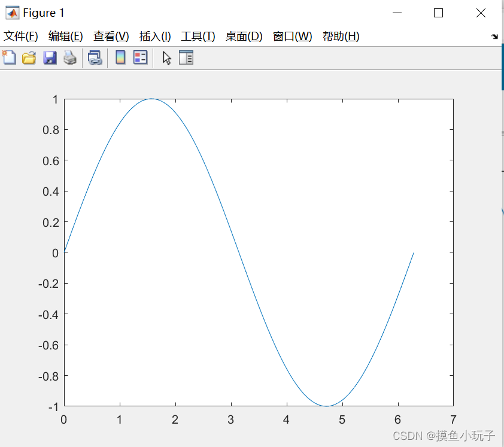Screen dimensions: 504x447
Task: Click the MATLAB logo in title bar
Action: 12,13
